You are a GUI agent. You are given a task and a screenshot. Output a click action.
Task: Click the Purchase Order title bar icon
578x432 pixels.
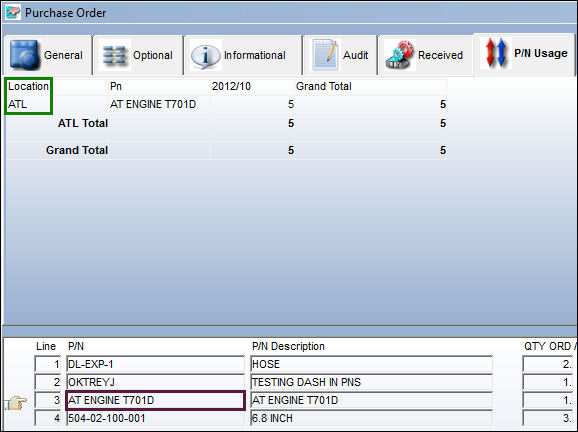point(13,13)
